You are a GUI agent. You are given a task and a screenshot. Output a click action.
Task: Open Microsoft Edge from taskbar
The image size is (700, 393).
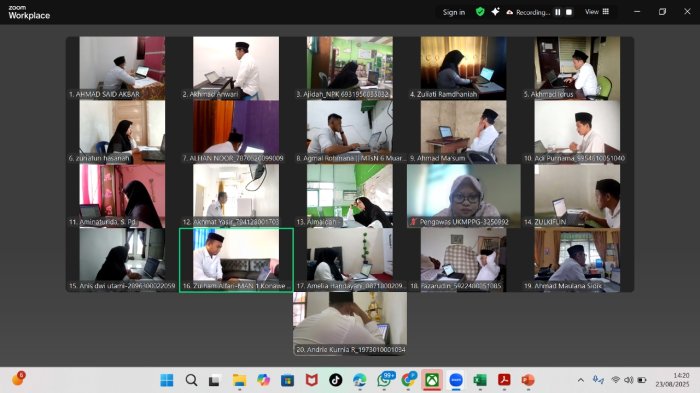pos(359,380)
